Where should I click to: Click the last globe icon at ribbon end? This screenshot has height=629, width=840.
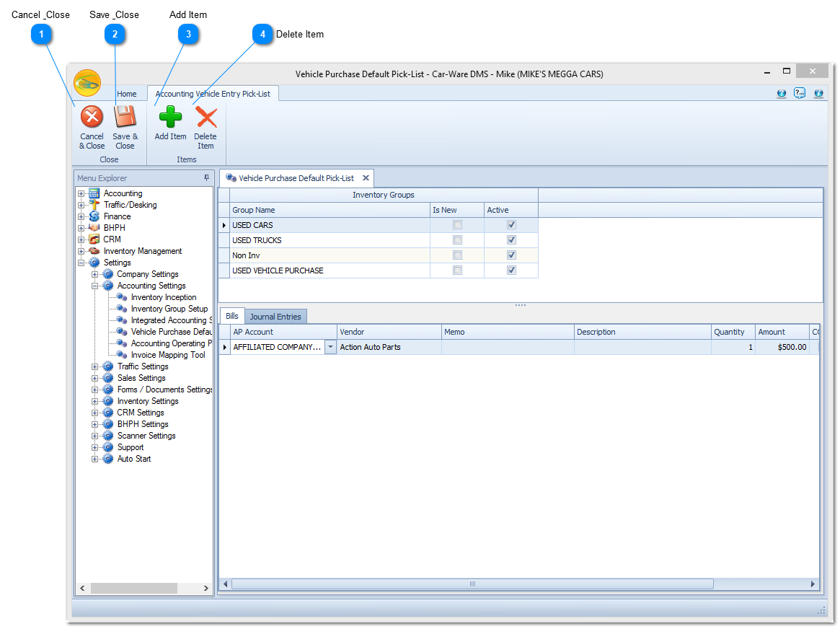point(818,93)
